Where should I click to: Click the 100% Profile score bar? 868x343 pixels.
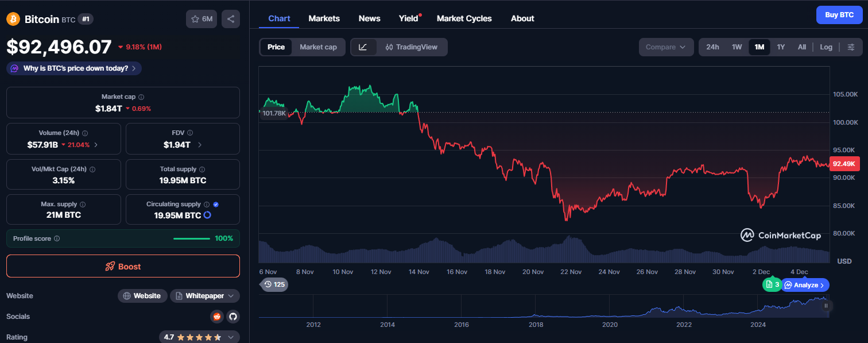(x=192, y=238)
